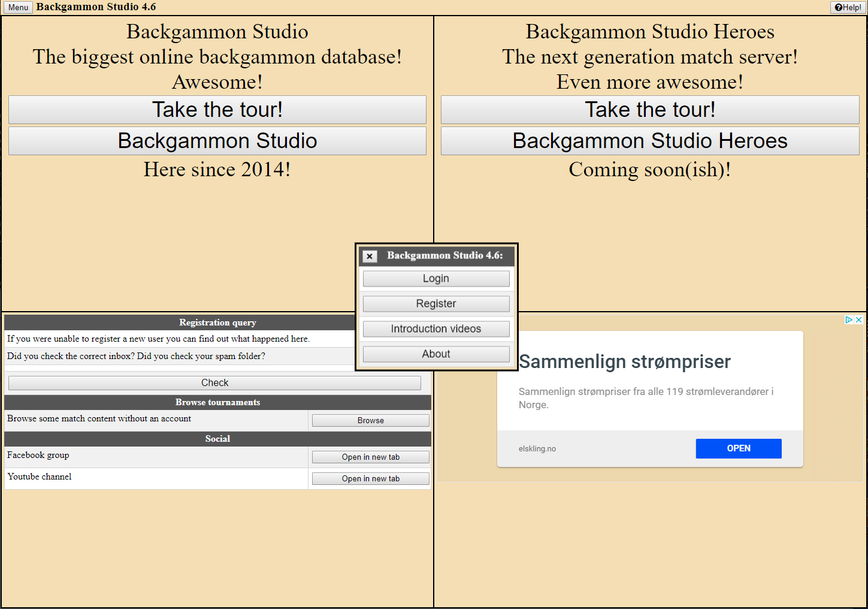Take the tour for Backgammon Studio

(217, 110)
